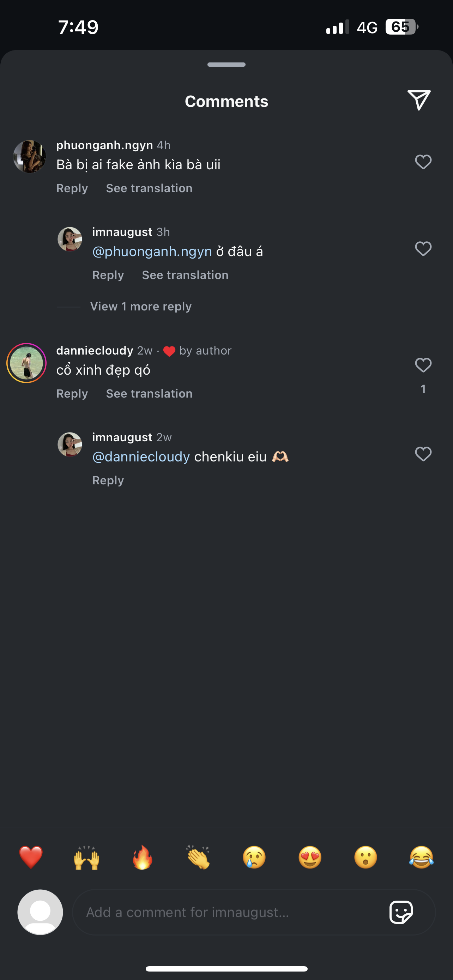
Task: Toggle like on danniecloudy's comment
Action: (423, 365)
